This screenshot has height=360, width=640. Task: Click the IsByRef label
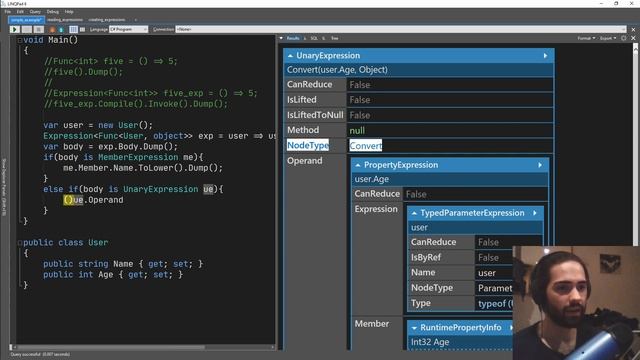[x=426, y=258]
